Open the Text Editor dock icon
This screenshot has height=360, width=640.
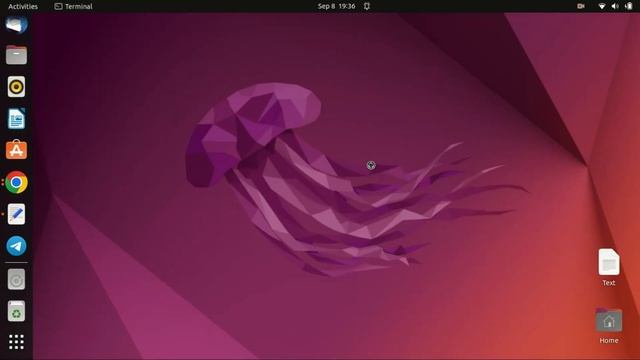click(16, 214)
